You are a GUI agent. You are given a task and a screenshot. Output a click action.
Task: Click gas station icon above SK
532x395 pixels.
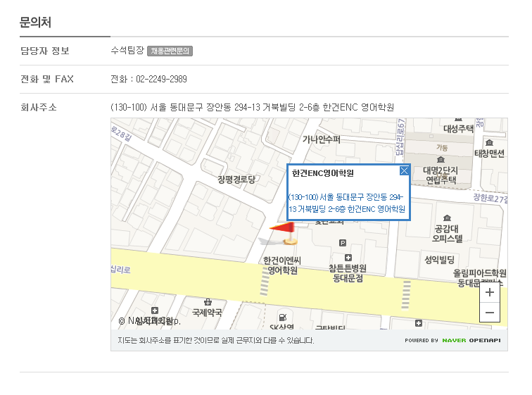pos(283,318)
